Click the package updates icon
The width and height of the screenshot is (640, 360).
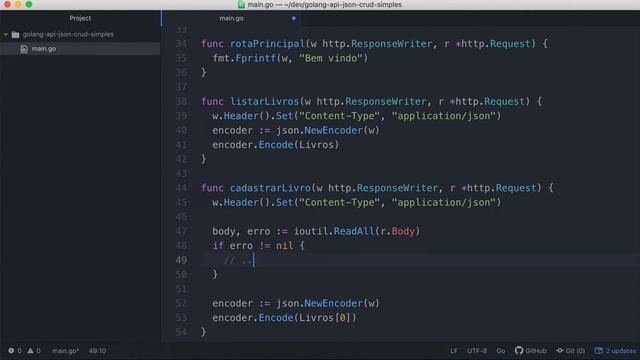598,351
